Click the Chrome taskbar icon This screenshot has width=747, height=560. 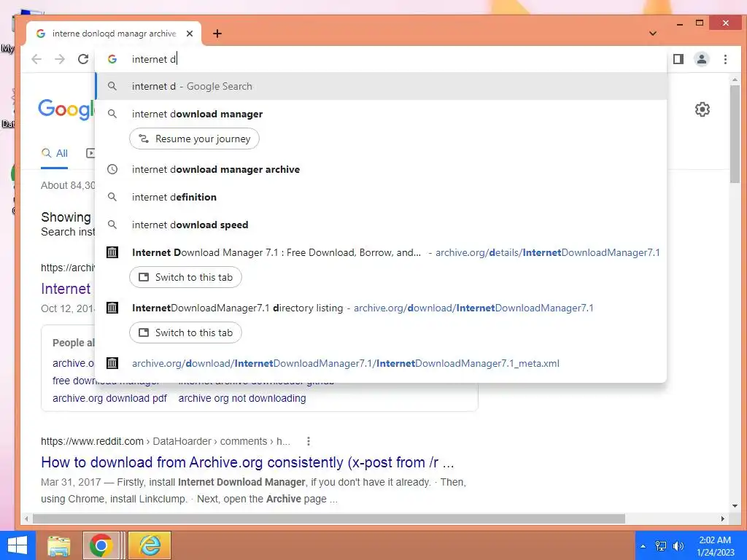101,545
